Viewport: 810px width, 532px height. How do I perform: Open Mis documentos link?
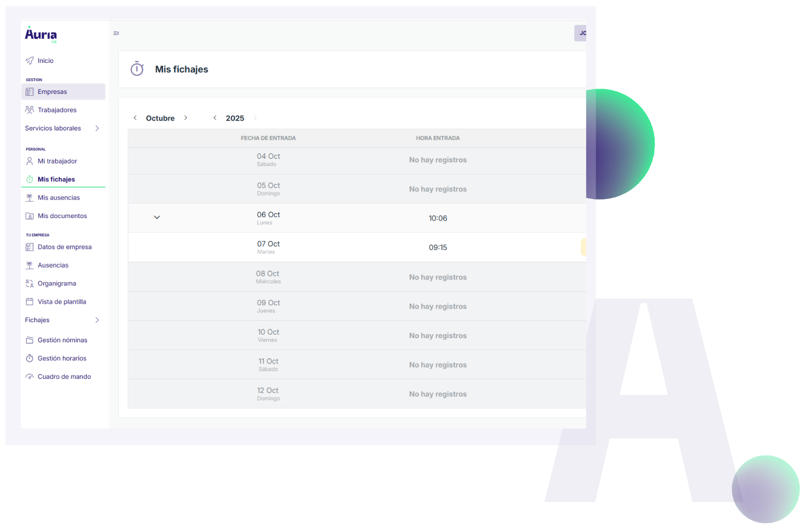63,216
